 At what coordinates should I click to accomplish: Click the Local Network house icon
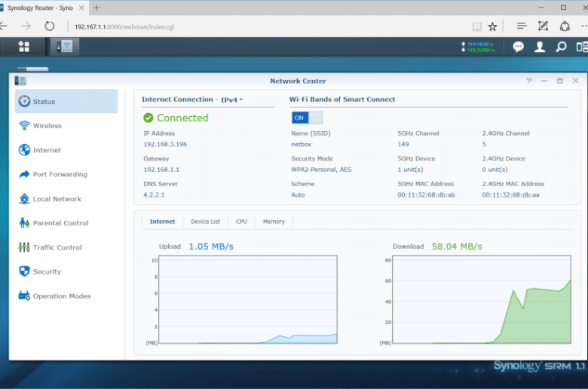(24, 198)
